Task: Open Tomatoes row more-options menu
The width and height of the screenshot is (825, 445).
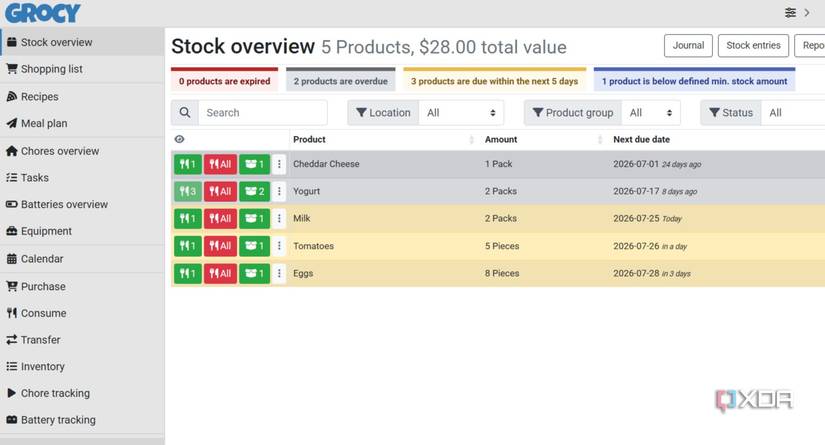Action: [279, 246]
